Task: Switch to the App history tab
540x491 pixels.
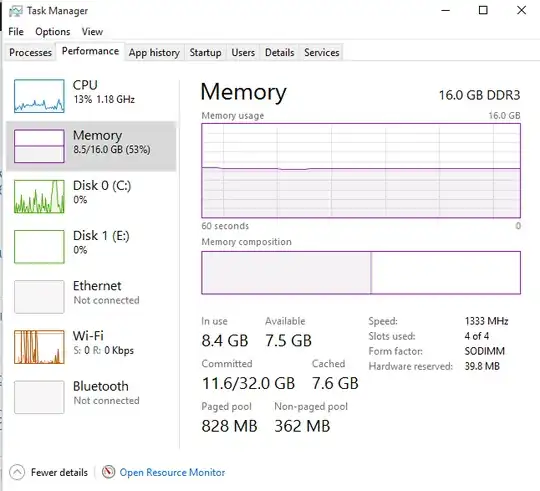Action: pyautogui.click(x=154, y=53)
